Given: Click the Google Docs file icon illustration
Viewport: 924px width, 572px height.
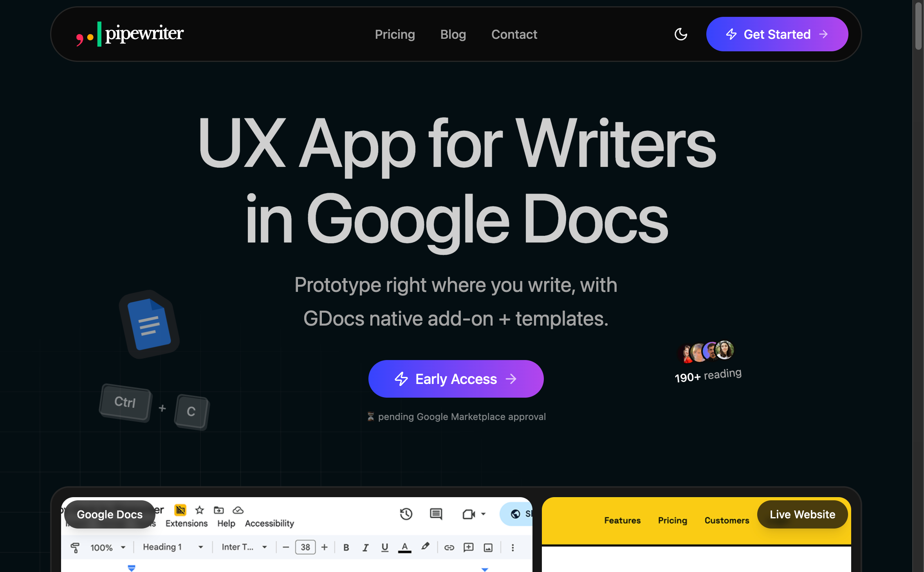Looking at the screenshot, I should pos(149,324).
